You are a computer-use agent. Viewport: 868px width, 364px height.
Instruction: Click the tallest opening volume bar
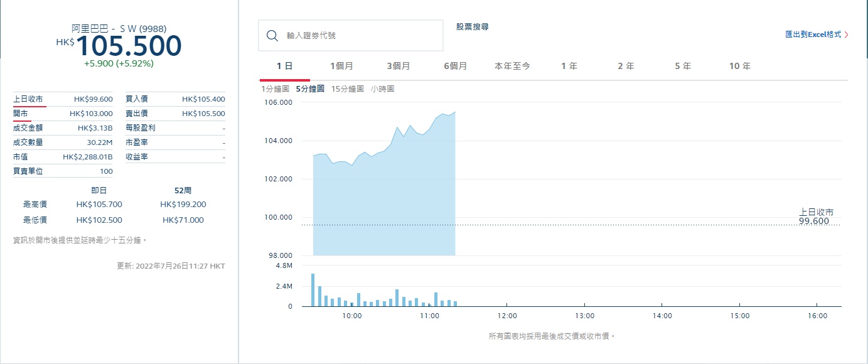pyautogui.click(x=313, y=290)
